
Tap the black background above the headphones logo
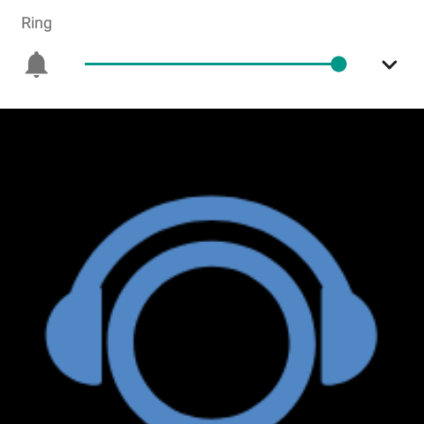pyautogui.click(x=212, y=152)
